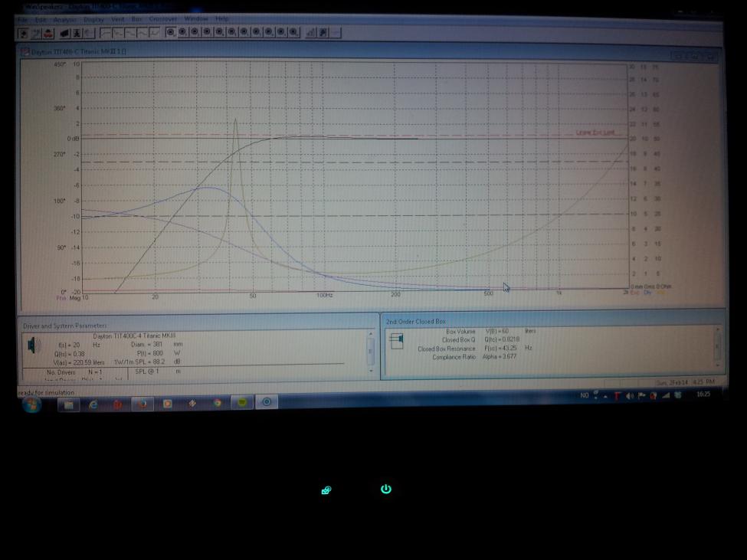Open the Display menu

[x=93, y=19]
